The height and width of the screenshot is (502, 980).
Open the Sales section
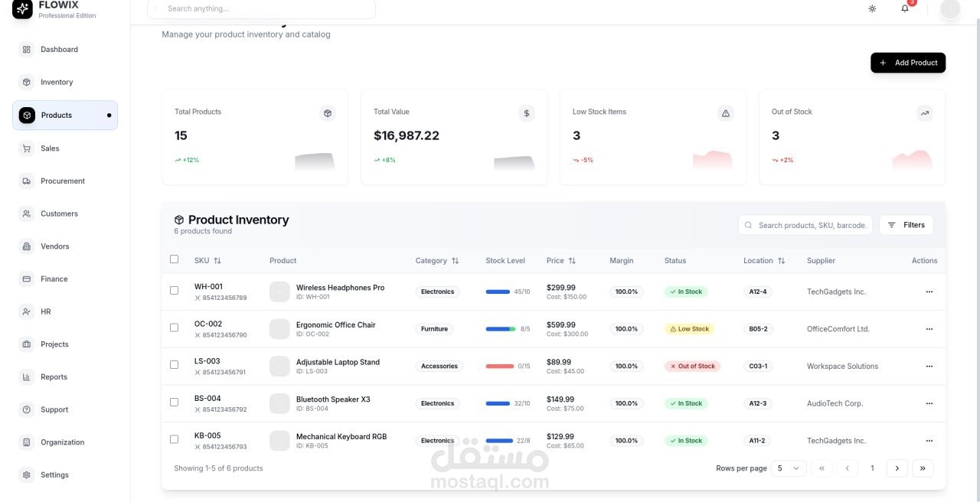65,148
